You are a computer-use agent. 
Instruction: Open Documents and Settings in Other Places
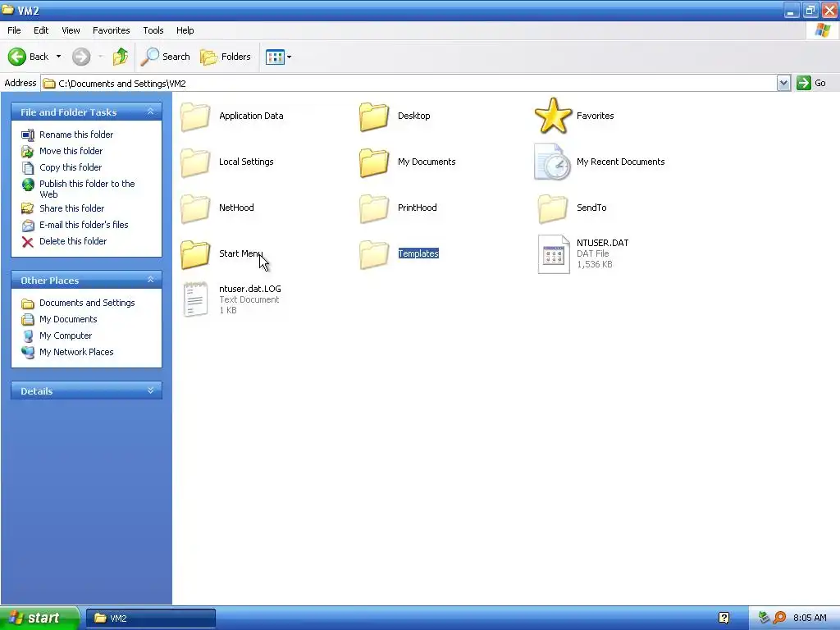pos(87,303)
